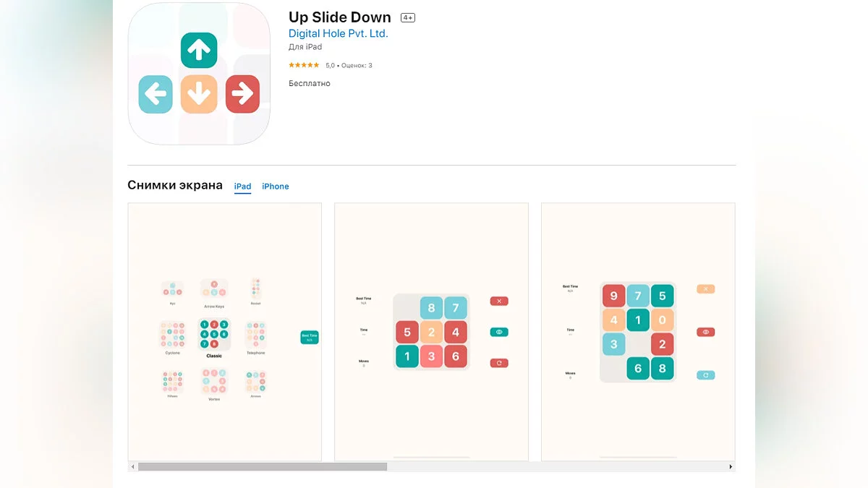
Task: Pick the Telephone puzzle layout icon
Action: [255, 335]
